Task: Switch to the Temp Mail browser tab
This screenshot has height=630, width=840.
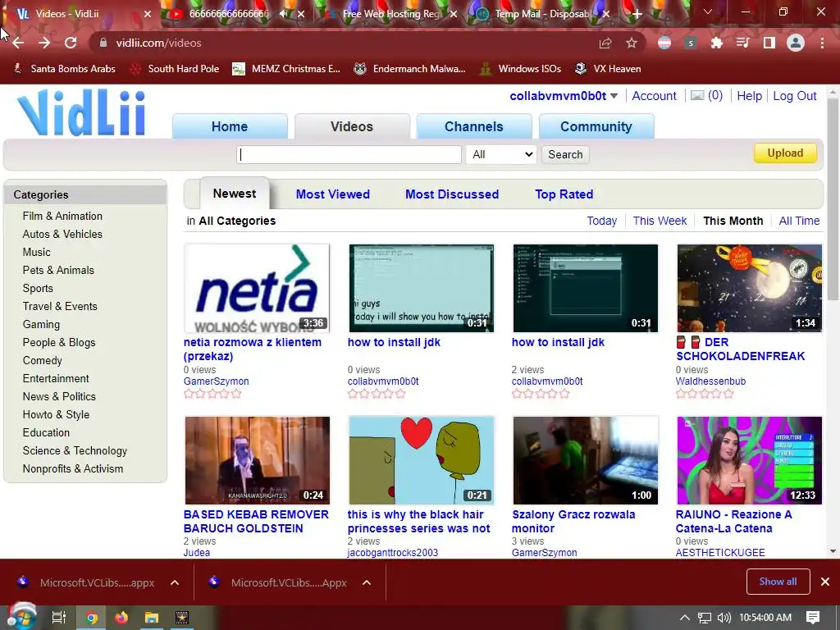Action: [541, 14]
